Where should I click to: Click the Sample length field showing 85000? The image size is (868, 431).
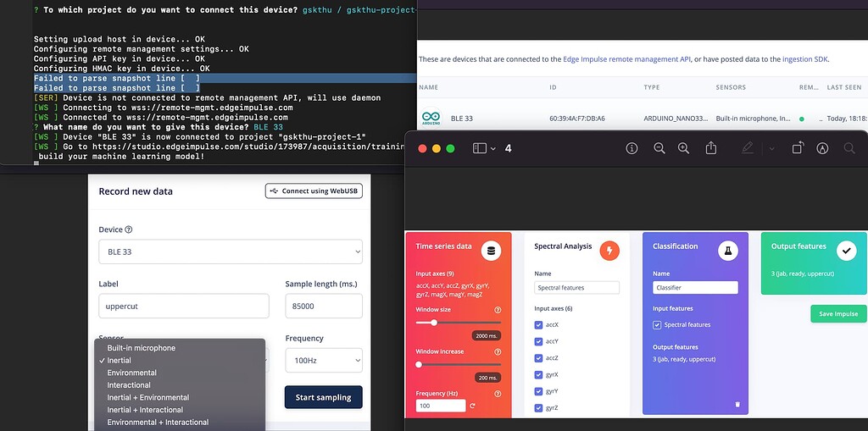coord(324,306)
